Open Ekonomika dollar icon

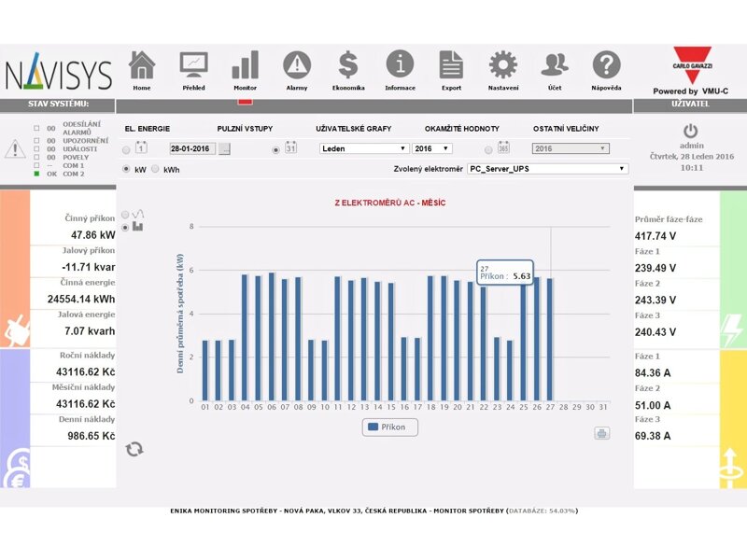(348, 66)
